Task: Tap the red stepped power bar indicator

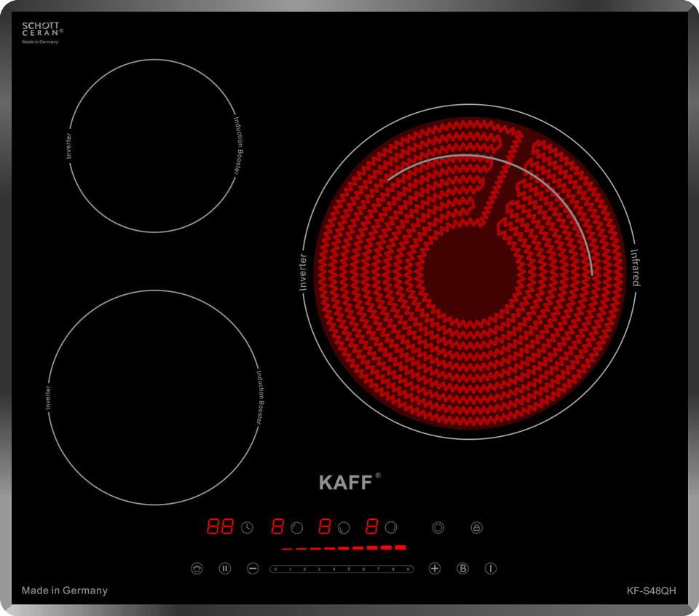Action: point(344,548)
